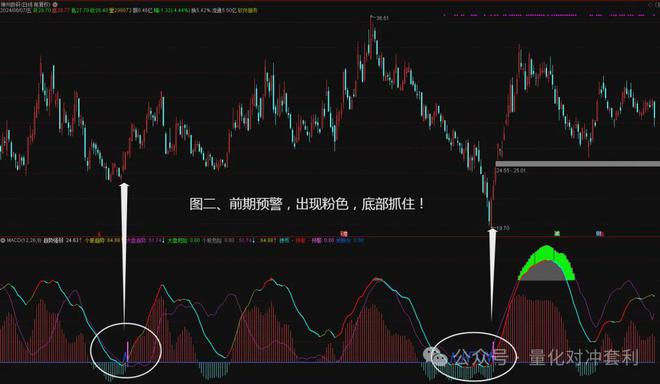Open the red event marker above indicator panel

[344, 234]
